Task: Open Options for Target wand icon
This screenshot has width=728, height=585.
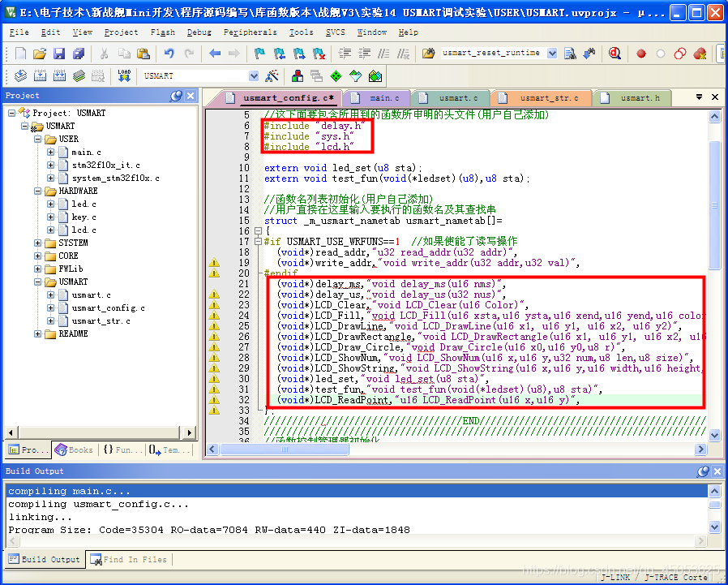Action: coord(272,75)
